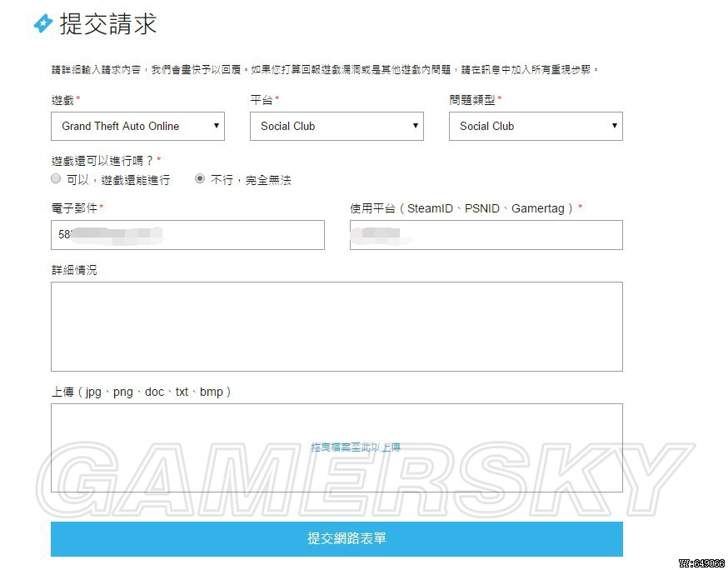
Task: Click the 提交請求 page heading
Action: coord(108,23)
